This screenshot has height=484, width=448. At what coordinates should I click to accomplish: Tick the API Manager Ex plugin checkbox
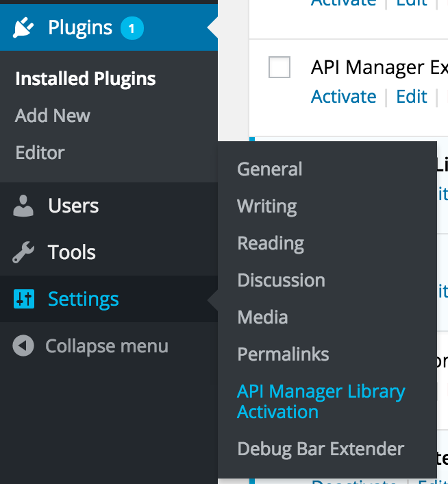tap(279, 67)
